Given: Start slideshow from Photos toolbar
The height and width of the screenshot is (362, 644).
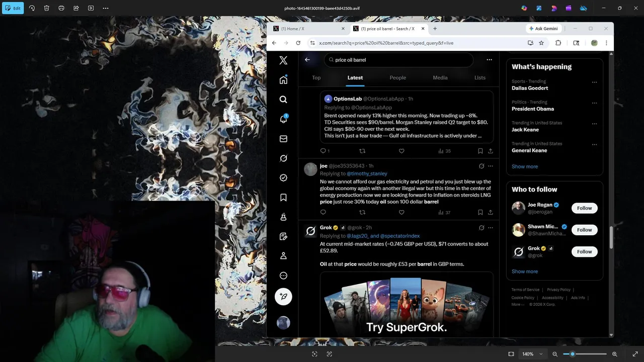Looking at the screenshot, I should tap(91, 8).
